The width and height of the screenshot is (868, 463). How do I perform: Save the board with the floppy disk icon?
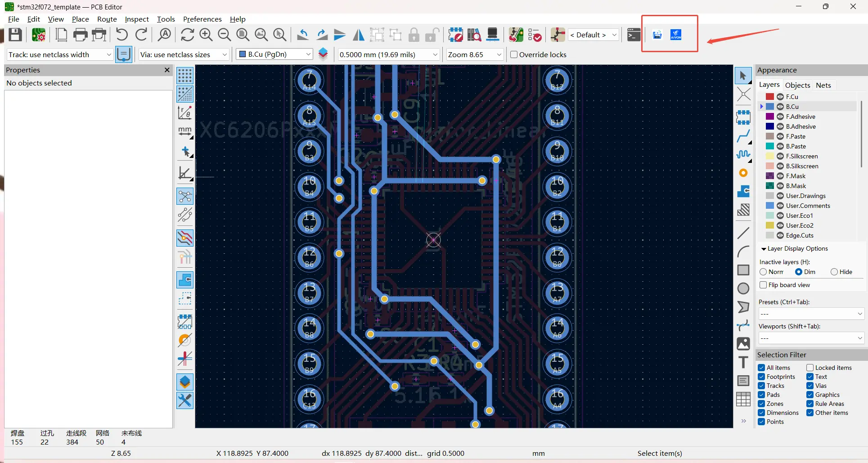(x=15, y=35)
